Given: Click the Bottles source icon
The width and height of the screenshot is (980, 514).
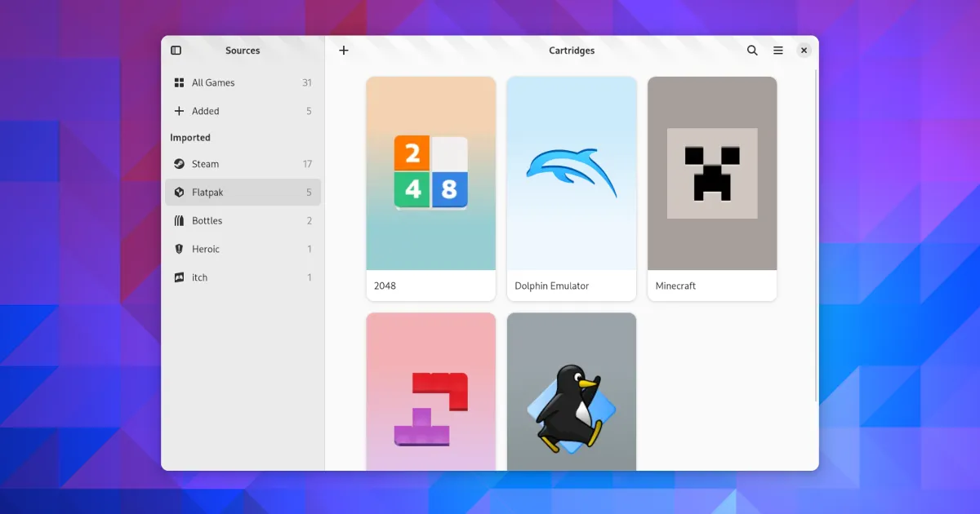Looking at the screenshot, I should [179, 221].
